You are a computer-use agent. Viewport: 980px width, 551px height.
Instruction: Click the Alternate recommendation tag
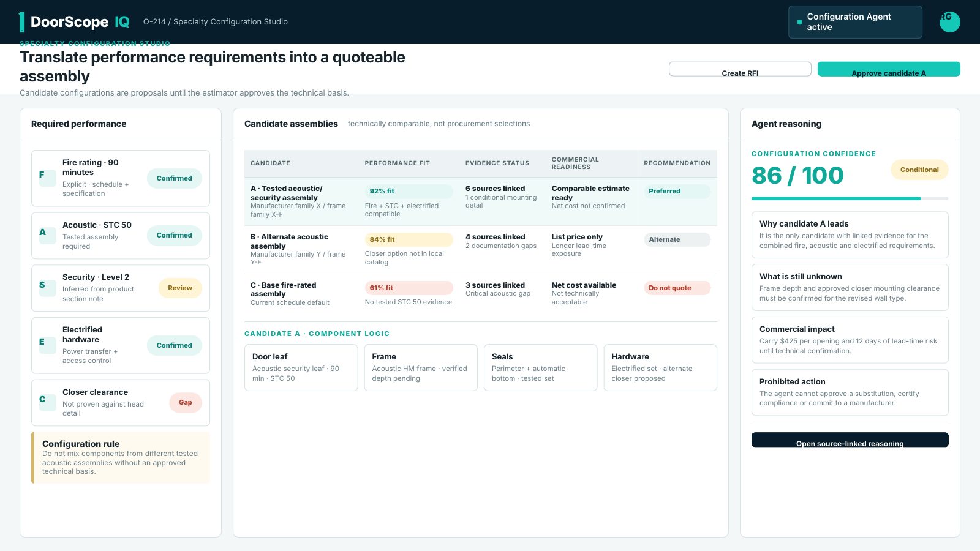click(677, 239)
